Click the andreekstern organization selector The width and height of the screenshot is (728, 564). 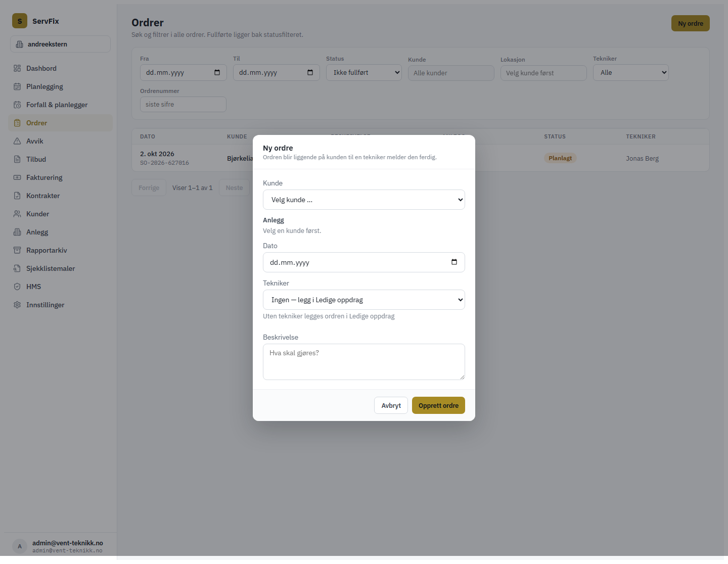point(61,44)
